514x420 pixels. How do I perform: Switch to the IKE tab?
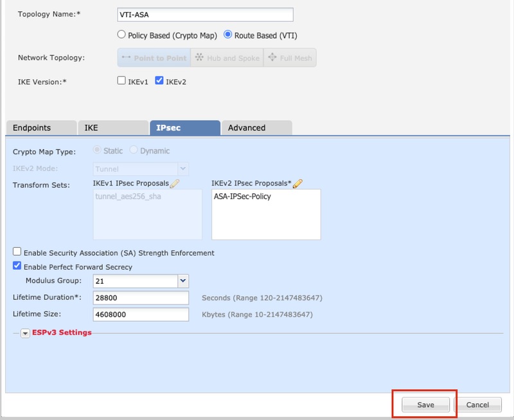click(113, 128)
